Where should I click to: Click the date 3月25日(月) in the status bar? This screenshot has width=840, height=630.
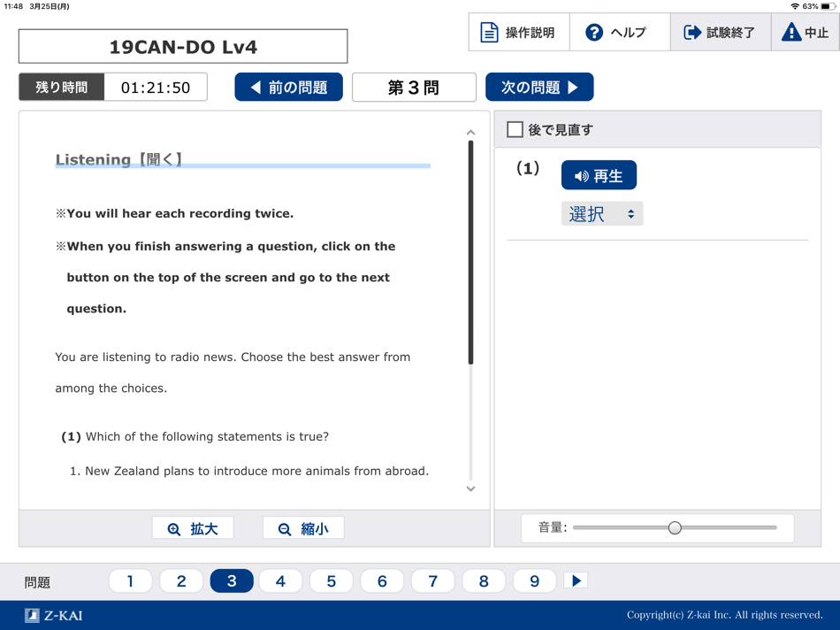(x=50, y=6)
